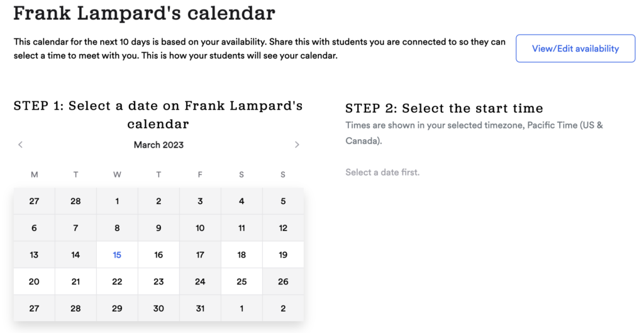Select March 15 on the calendar
The height and width of the screenshot is (333, 644).
tap(117, 255)
